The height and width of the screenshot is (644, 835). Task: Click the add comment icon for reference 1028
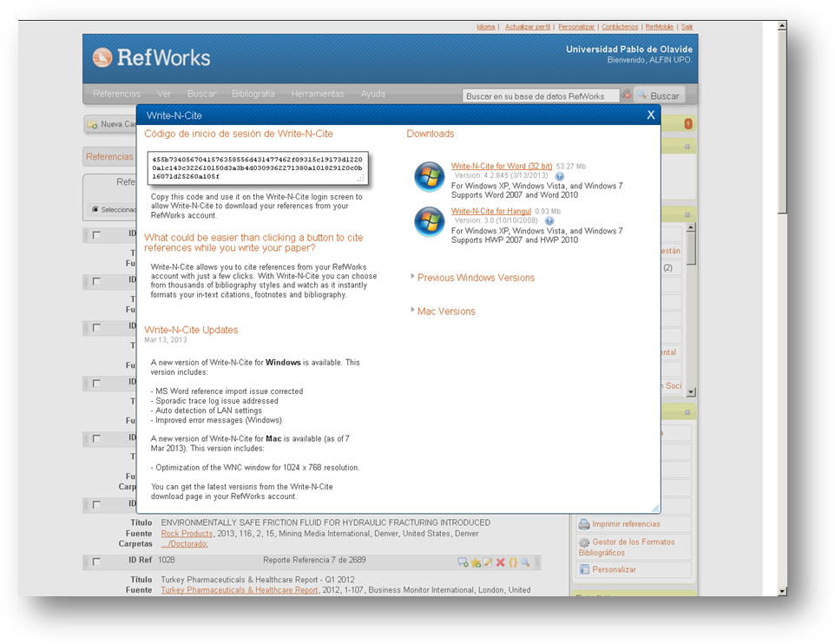(x=463, y=562)
